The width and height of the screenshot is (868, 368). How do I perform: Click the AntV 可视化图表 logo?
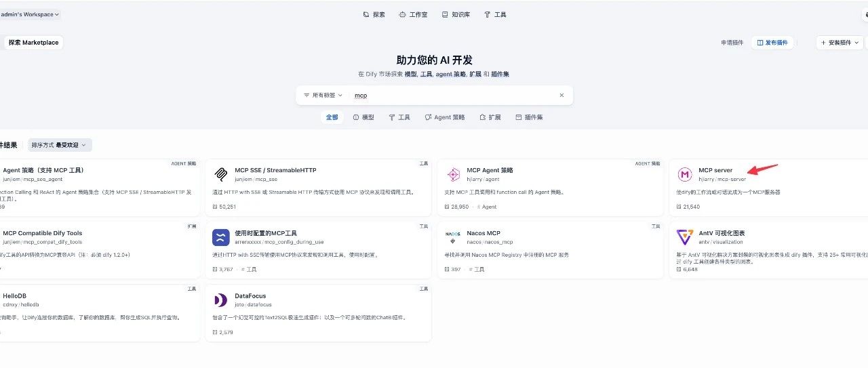pos(685,237)
